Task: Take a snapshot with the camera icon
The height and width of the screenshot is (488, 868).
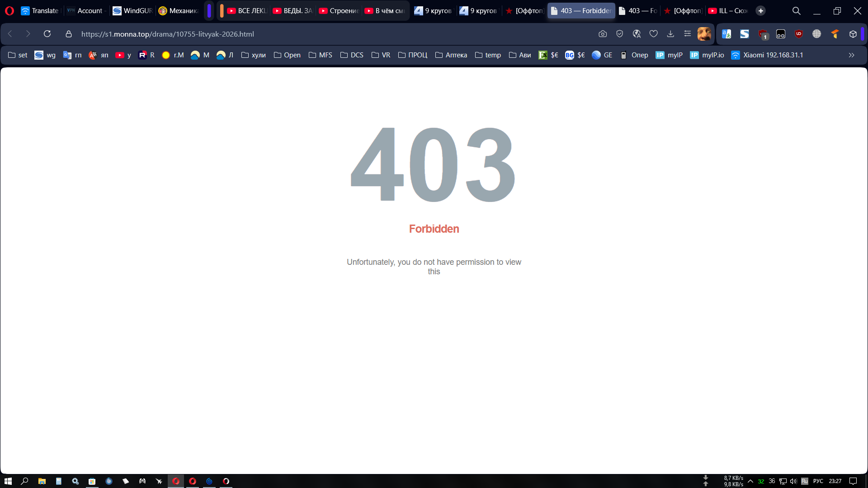Action: (x=603, y=34)
